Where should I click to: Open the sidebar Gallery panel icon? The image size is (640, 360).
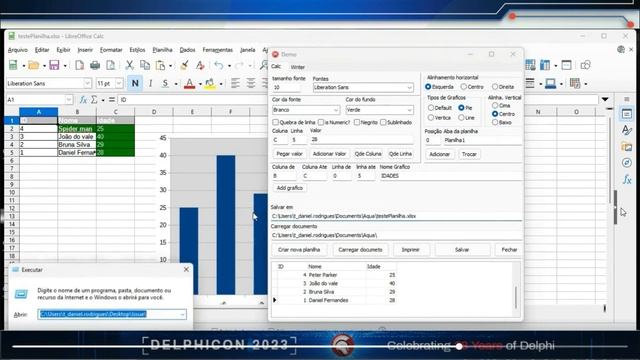(x=627, y=147)
